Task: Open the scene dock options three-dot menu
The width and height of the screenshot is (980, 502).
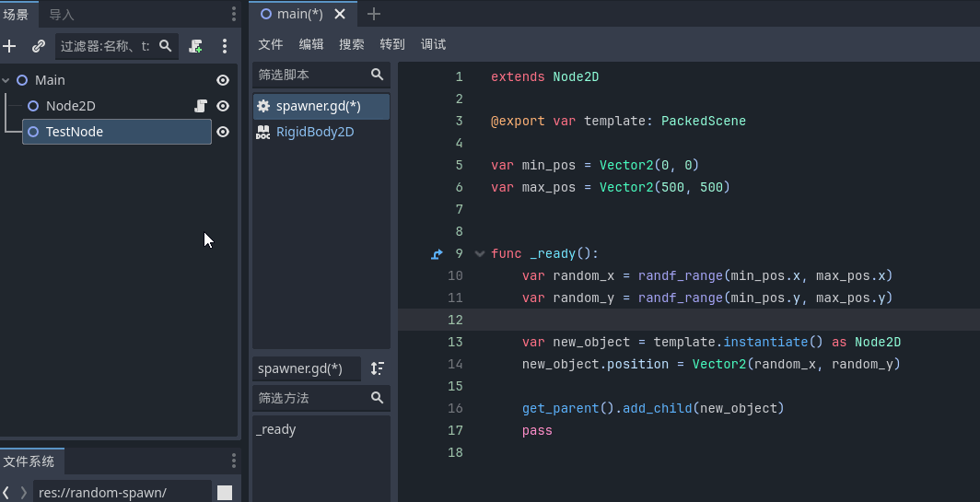Action: tap(225, 46)
